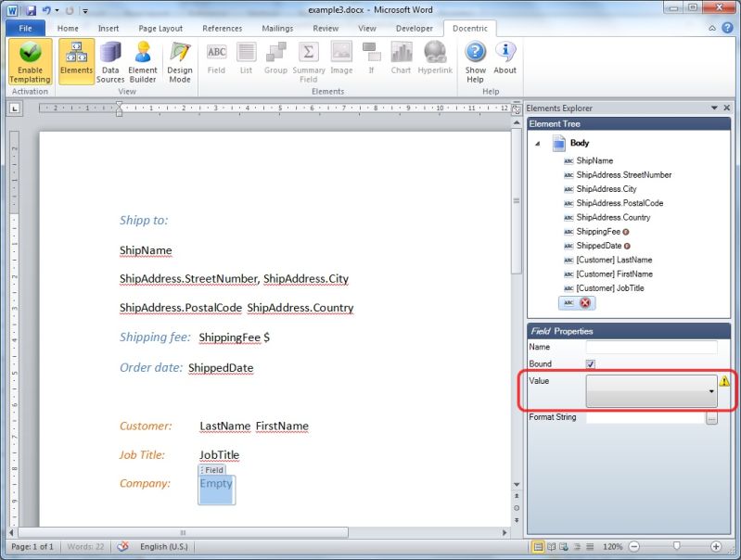This screenshot has width=741, height=560.
Task: Toggle the Elements view button
Action: coord(77,62)
